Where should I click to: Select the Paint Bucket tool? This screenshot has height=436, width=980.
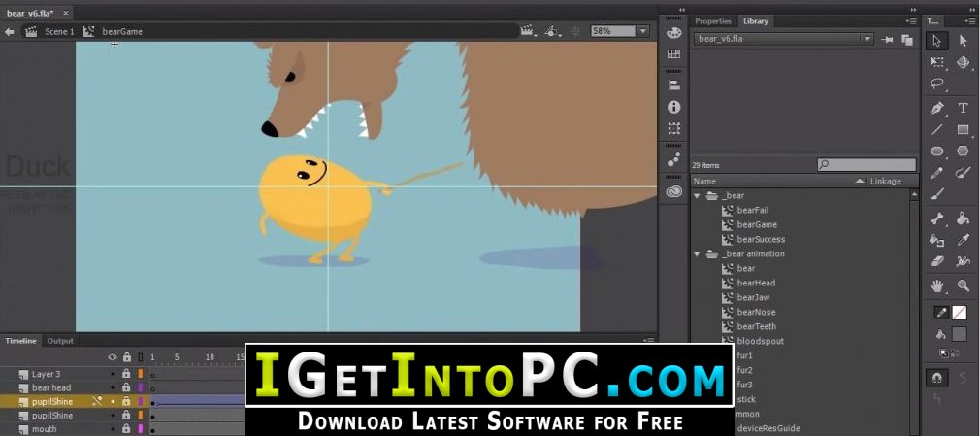click(x=963, y=218)
